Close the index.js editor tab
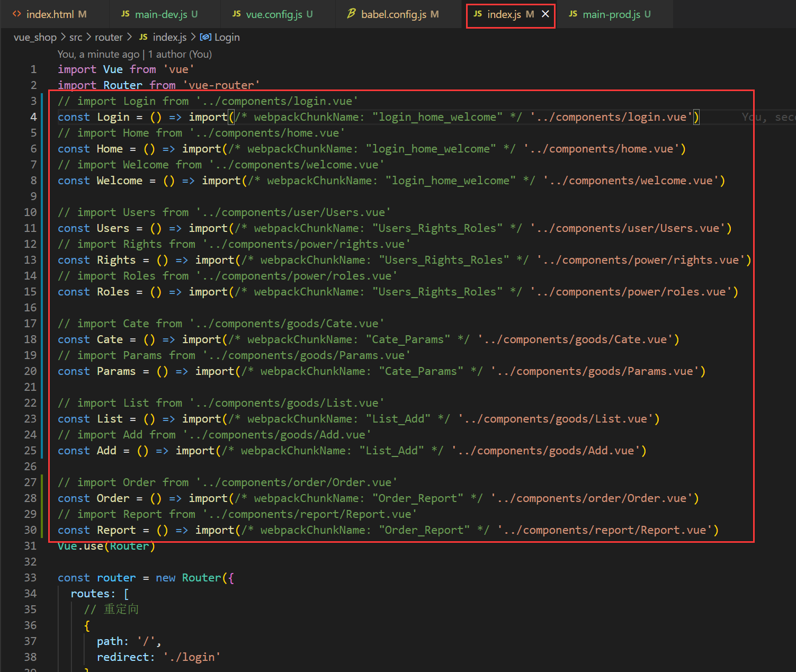Image resolution: width=796 pixels, height=672 pixels. tap(545, 14)
